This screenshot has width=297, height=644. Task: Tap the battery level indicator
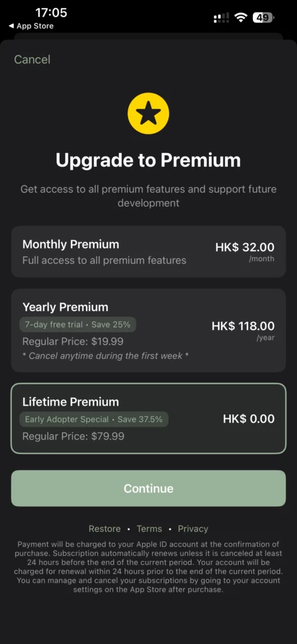click(x=263, y=18)
